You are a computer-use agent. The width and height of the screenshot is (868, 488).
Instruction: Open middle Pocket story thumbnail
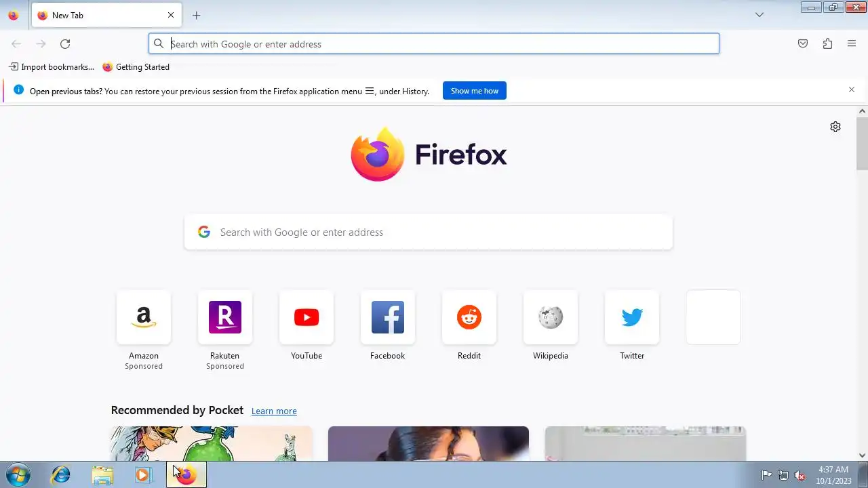(429, 443)
